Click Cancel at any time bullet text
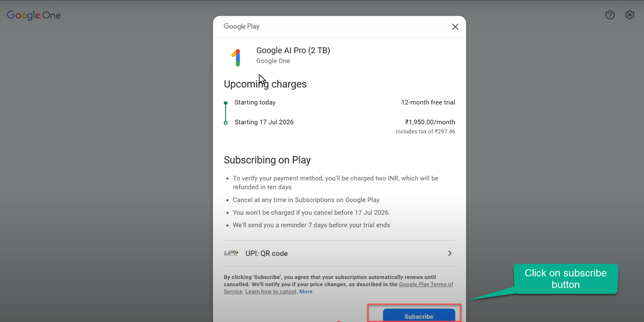The image size is (644, 322). tap(306, 200)
